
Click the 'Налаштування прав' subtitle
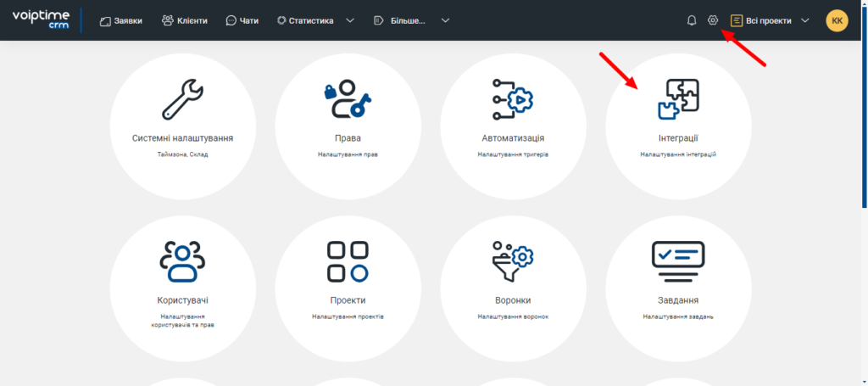[x=348, y=154]
